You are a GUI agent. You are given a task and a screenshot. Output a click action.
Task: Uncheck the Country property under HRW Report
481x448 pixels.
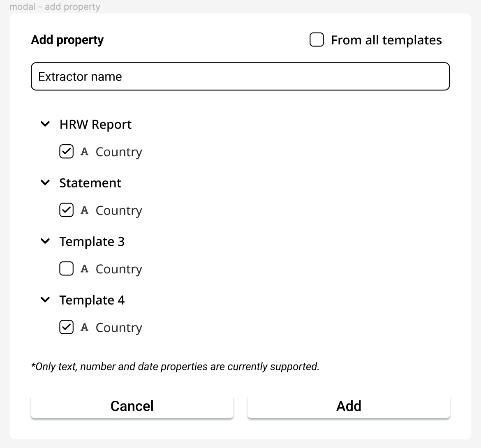[66, 152]
